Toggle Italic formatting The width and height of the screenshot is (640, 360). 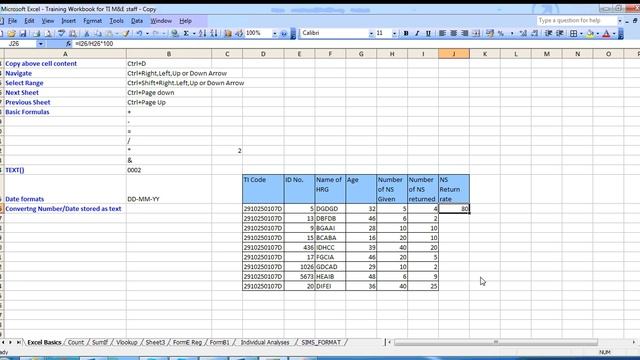pyautogui.click(x=417, y=33)
